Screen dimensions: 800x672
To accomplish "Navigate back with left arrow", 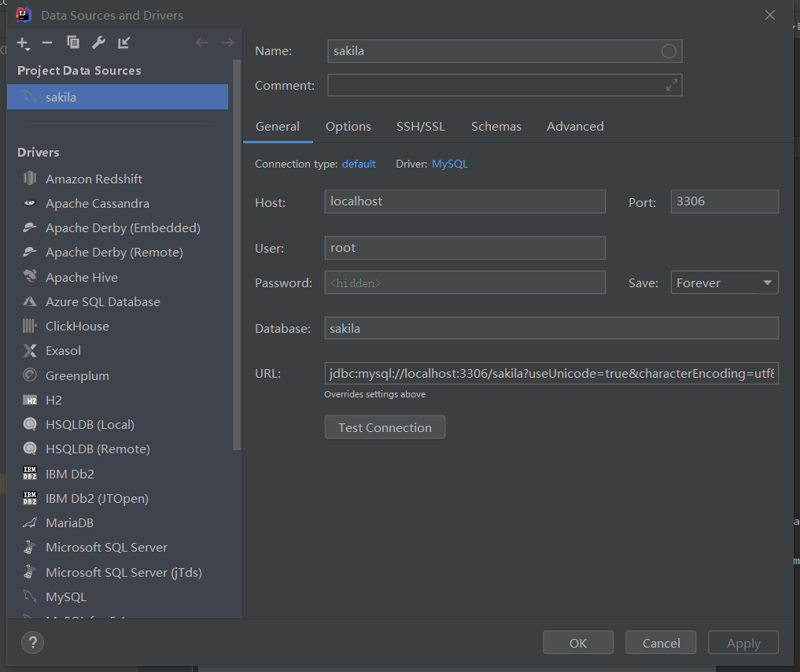I will click(x=201, y=42).
